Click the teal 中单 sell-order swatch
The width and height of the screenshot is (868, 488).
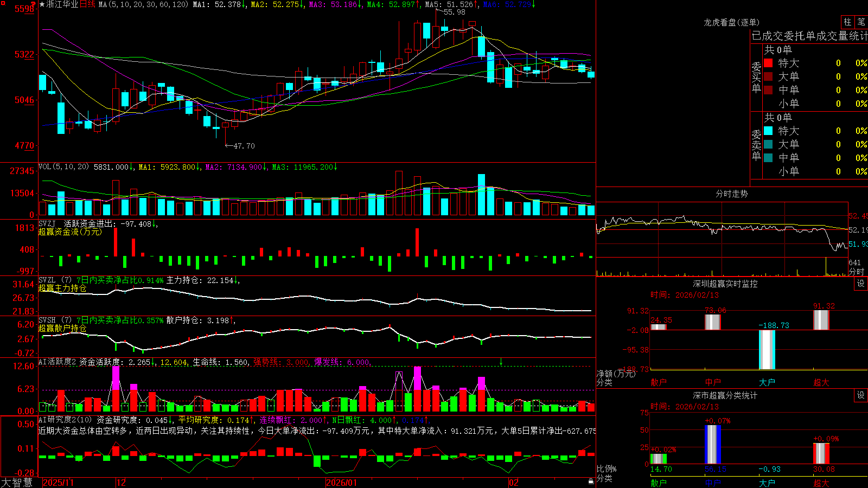coord(768,158)
